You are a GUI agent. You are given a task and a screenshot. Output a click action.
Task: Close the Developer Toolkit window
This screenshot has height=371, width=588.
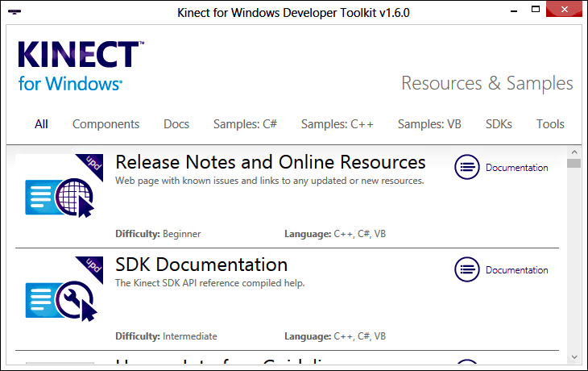coord(564,10)
